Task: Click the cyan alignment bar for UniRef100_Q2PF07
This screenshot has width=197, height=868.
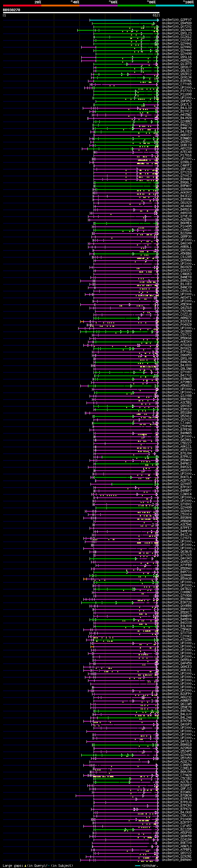Action: click(124, 20)
